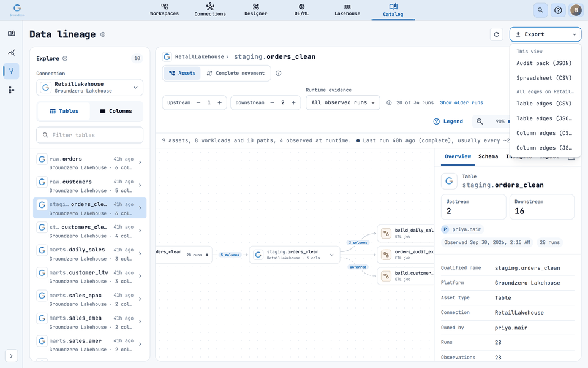Expand the left sidebar with chevron
This screenshot has height=368, width=588.
[x=11, y=356]
